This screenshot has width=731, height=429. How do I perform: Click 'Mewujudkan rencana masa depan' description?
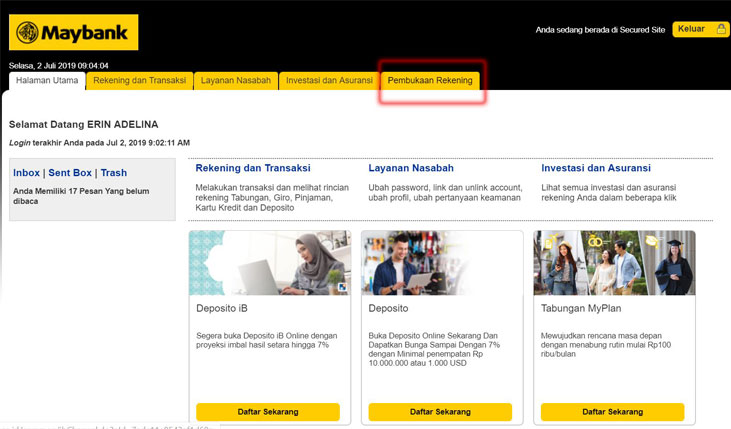(606, 345)
